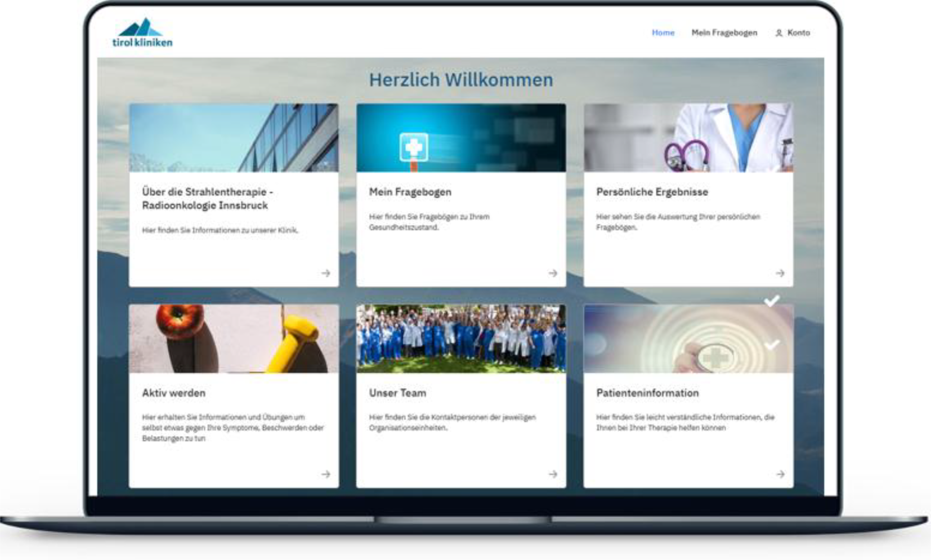Click text 'Hier finden Sie Fragebögen zu Ihrem Gesundheitszustand.'
Screen dimensions: 931x560
429,222
